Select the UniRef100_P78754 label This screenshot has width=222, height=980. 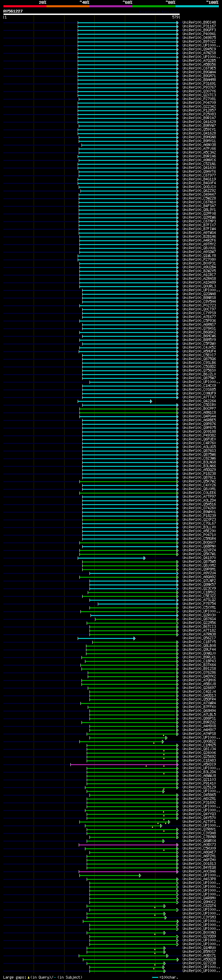pos(199,604)
